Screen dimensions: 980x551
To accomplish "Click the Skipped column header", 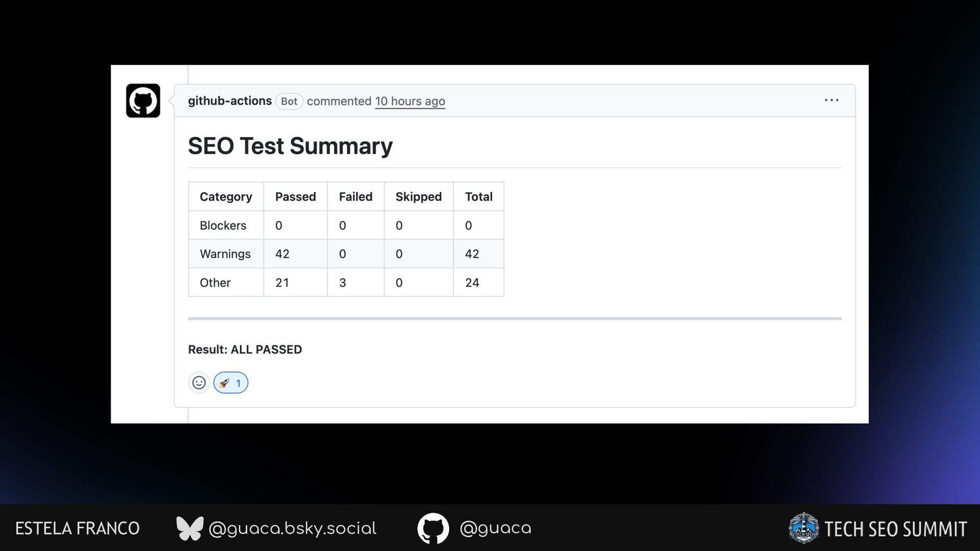I will (418, 197).
